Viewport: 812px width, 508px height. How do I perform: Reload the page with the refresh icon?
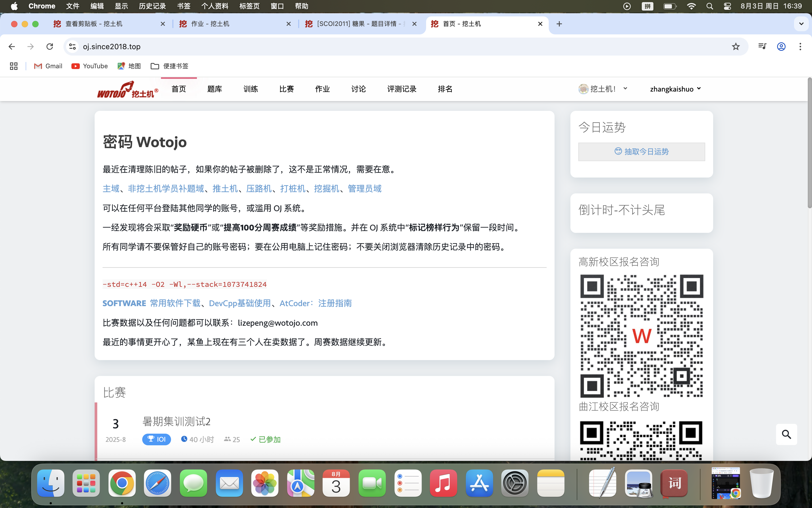click(x=50, y=46)
